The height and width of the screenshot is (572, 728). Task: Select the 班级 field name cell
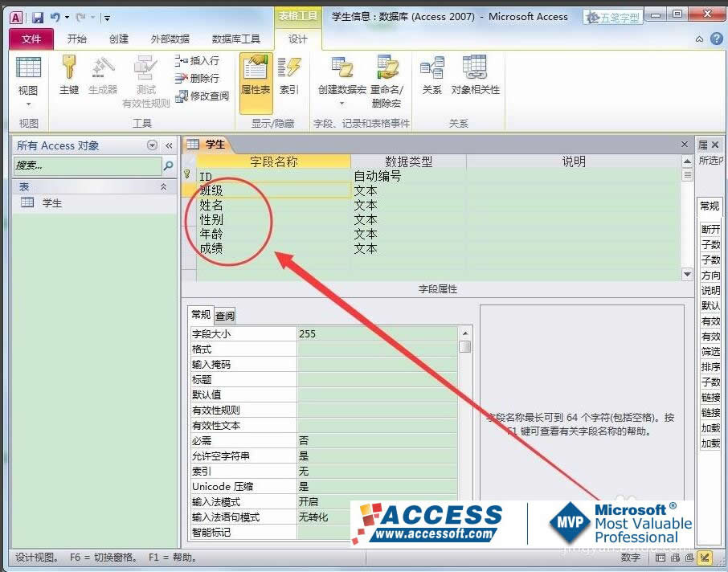pos(273,191)
